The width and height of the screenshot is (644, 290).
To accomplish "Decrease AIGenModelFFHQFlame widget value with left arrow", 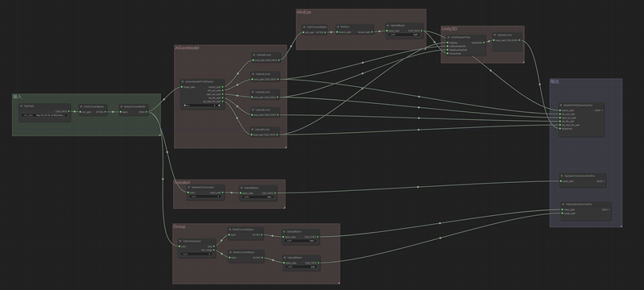I will (185, 106).
